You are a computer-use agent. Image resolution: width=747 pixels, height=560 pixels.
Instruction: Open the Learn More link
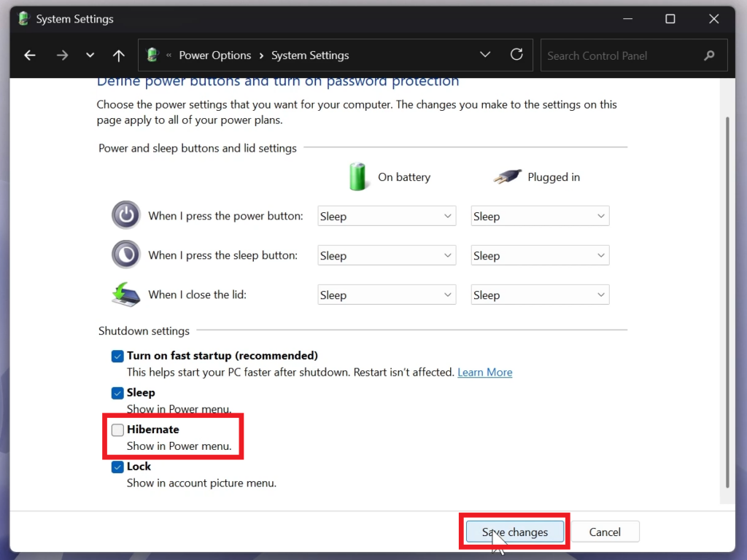(x=484, y=373)
